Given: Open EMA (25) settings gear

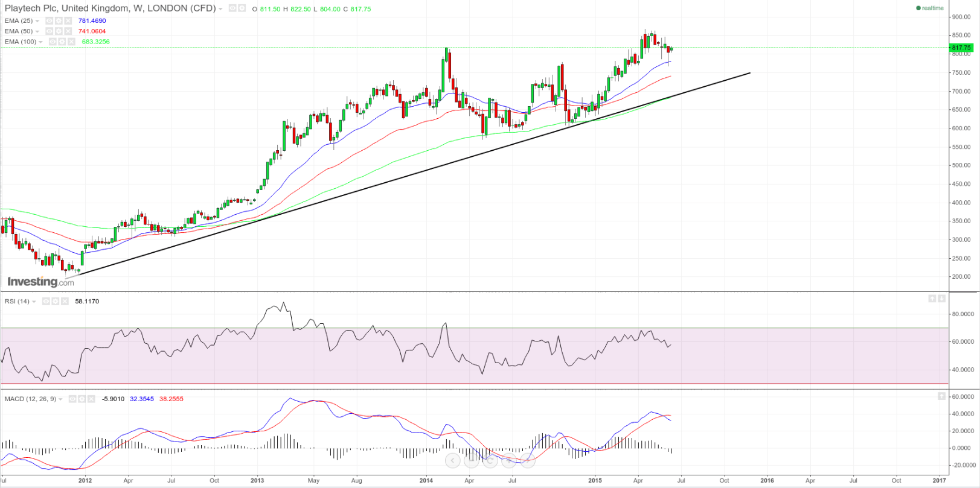Looking at the screenshot, I should [x=59, y=21].
